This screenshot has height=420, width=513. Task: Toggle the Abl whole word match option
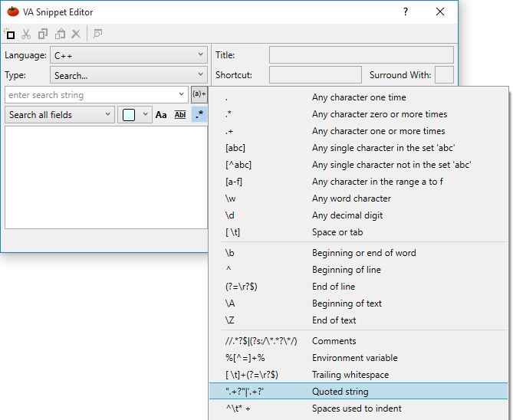[180, 115]
